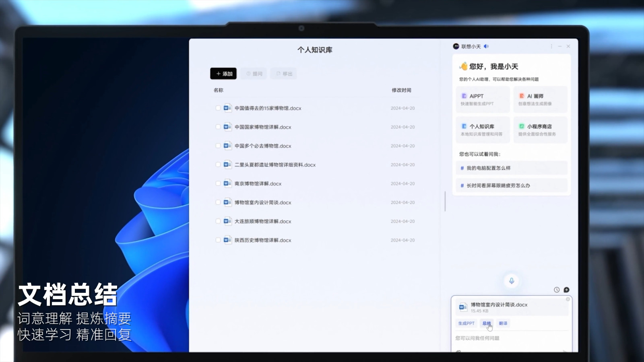Viewport: 644px width, 362px height.
Task: Click the 移出 remove button
Action: 284,74
